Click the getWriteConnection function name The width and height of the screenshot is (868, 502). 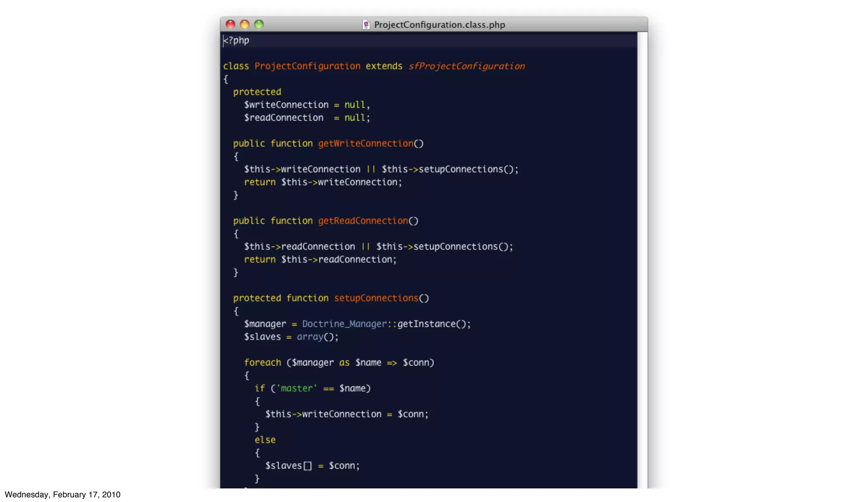click(365, 144)
